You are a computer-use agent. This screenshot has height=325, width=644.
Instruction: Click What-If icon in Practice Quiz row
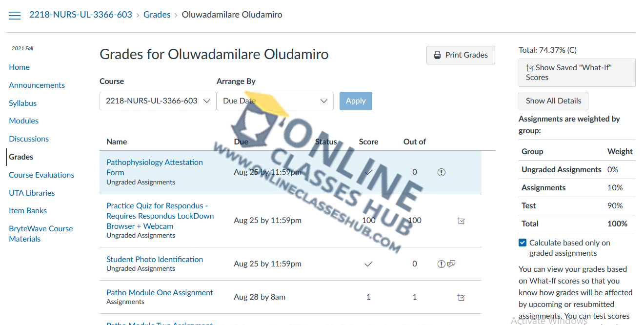pyautogui.click(x=461, y=221)
